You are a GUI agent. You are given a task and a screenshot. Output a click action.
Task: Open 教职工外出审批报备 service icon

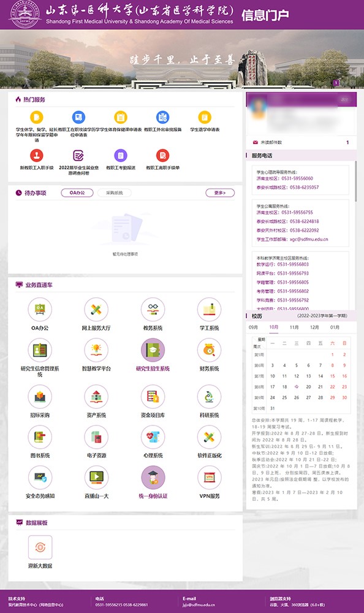[x=162, y=117]
